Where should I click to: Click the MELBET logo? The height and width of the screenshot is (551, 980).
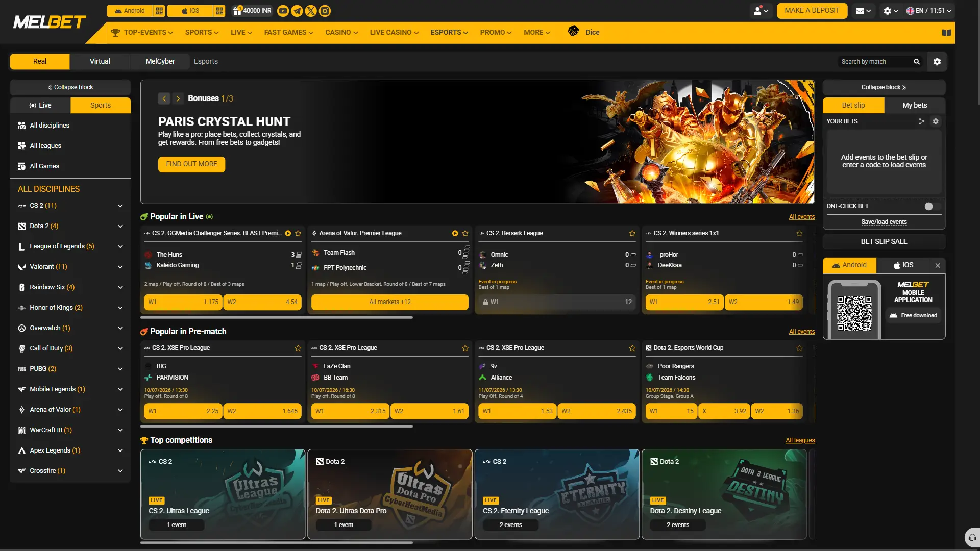(50, 22)
